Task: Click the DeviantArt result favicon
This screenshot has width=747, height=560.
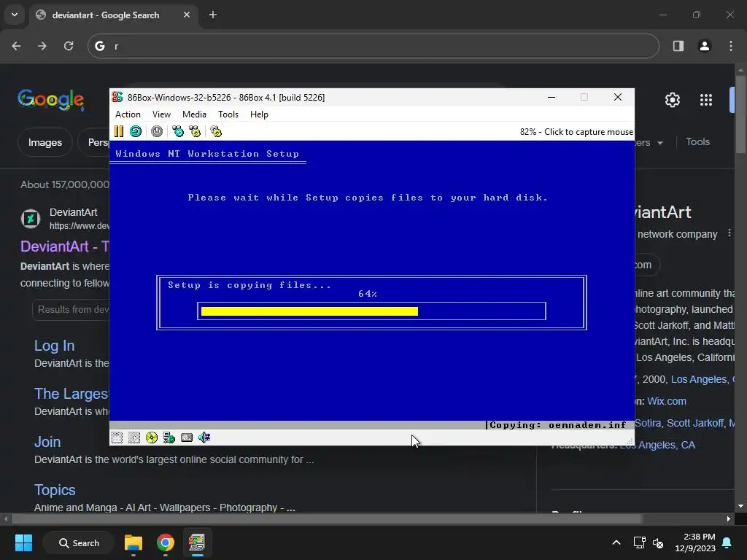Action: (31, 219)
